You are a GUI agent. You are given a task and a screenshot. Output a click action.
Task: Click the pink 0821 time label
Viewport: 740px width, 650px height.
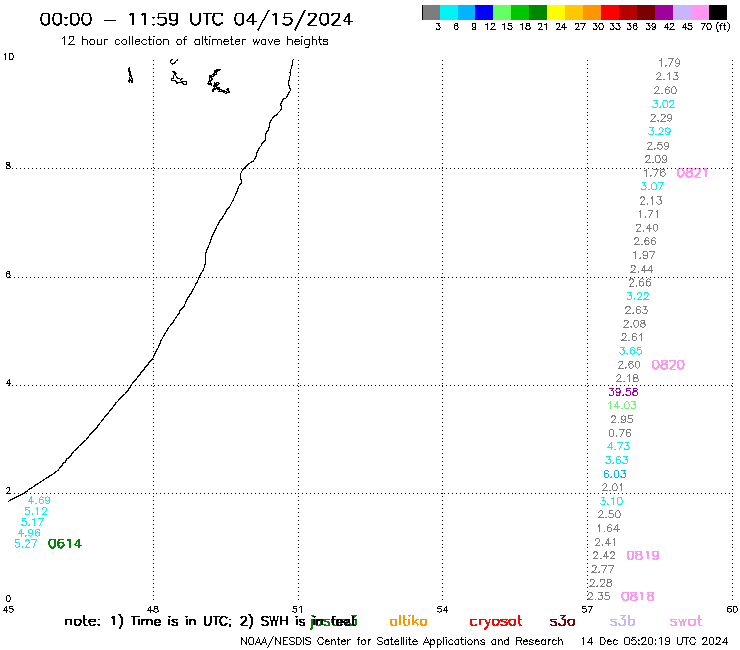coord(692,173)
